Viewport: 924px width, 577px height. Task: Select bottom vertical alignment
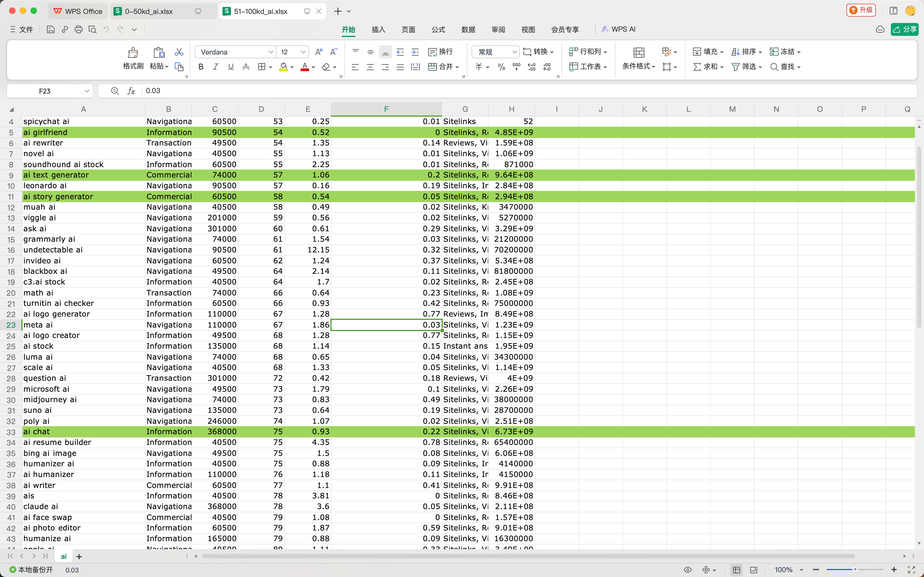[x=385, y=52]
